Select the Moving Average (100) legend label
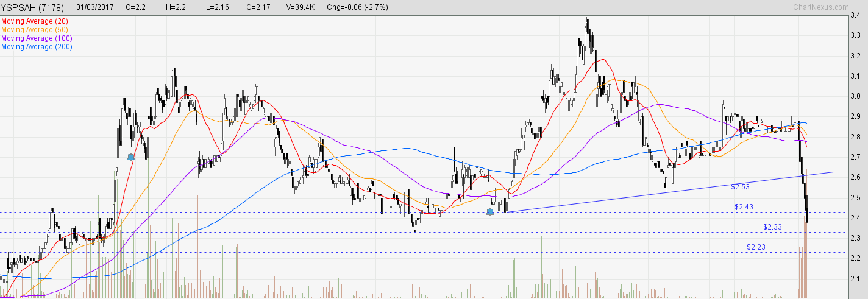The height and width of the screenshot is (299, 868). point(37,38)
